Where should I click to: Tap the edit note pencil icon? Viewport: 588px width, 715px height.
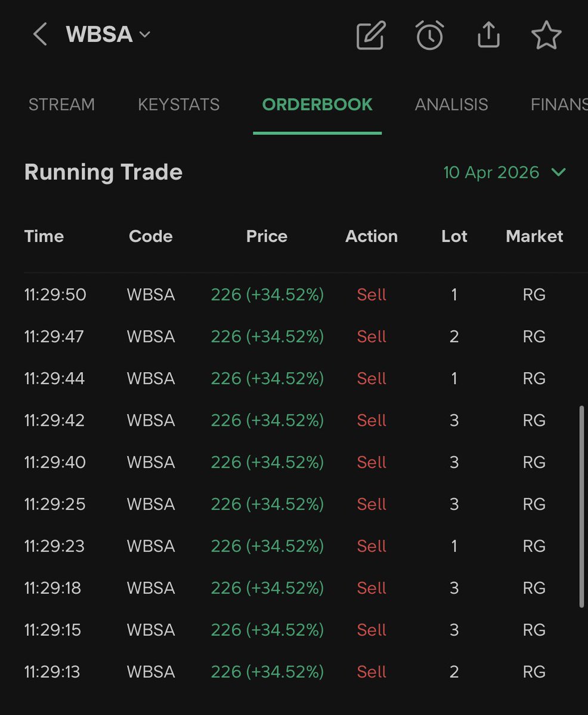[371, 35]
